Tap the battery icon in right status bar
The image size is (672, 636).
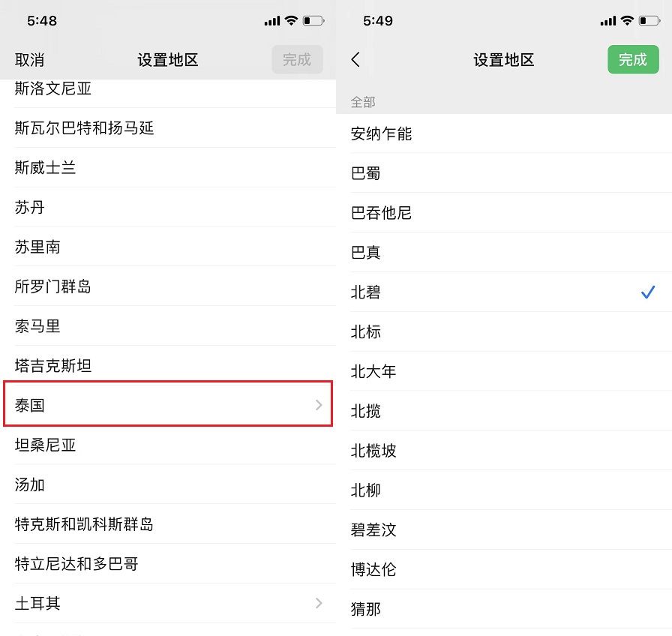click(x=649, y=21)
